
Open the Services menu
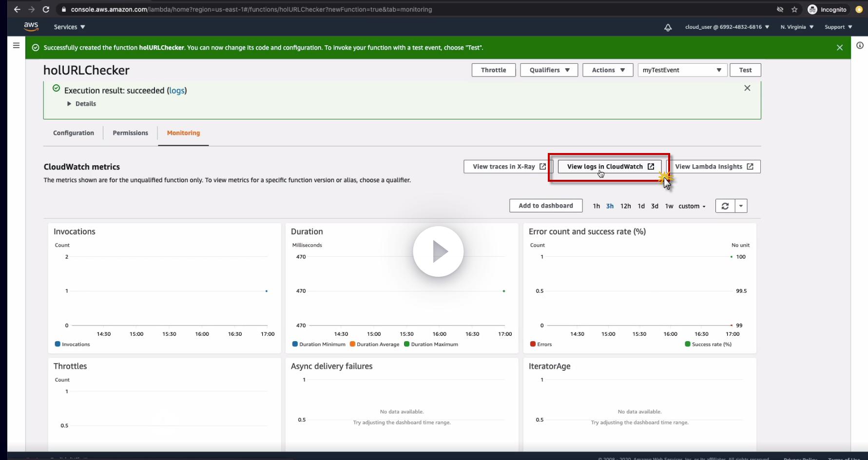pos(69,27)
